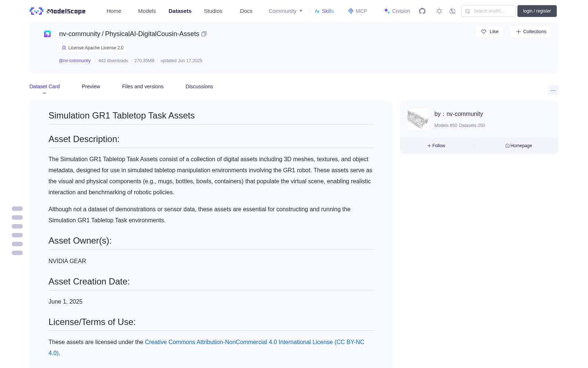Open the Skills page
The height and width of the screenshot is (368, 588).
[324, 11]
